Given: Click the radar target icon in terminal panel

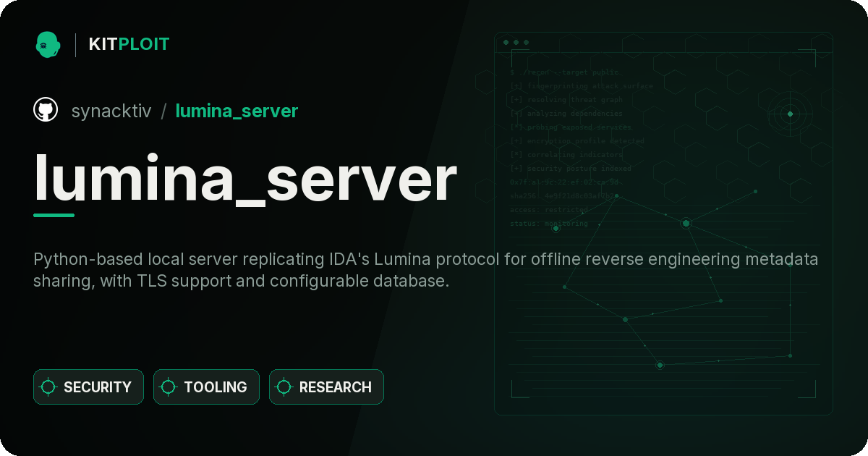Looking at the screenshot, I should click(790, 114).
